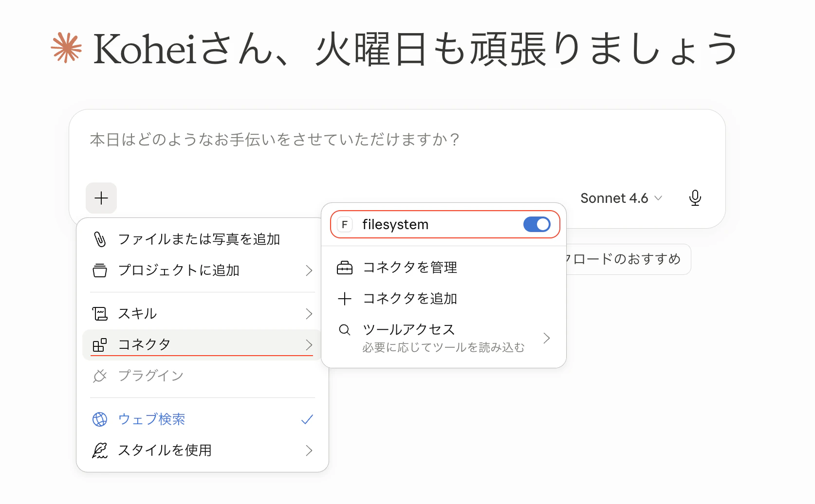Click the F badge next to filesystem

point(345,225)
